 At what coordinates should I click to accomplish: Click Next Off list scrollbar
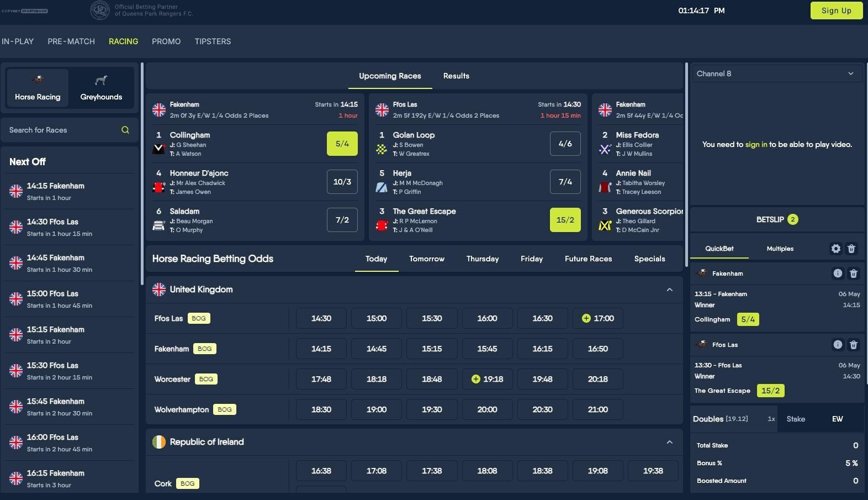click(x=142, y=174)
